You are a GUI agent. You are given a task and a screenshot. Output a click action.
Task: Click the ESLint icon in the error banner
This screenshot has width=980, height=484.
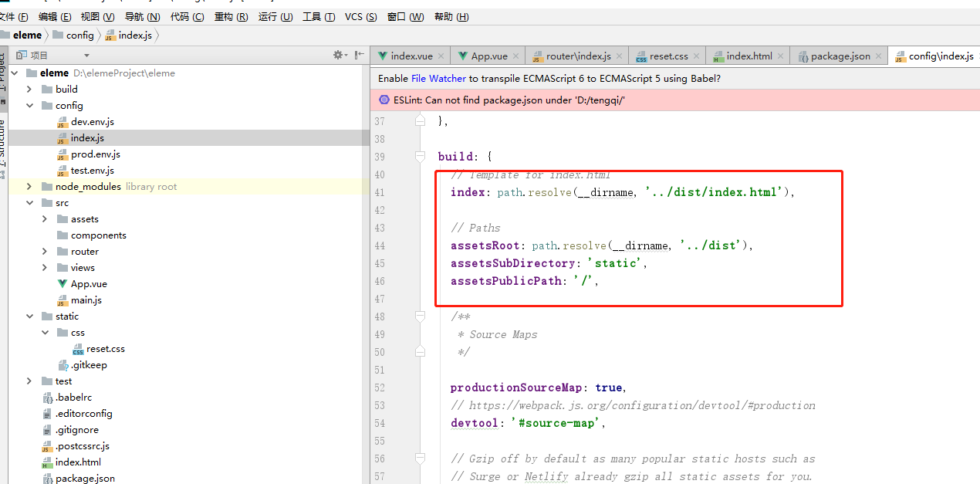(384, 100)
